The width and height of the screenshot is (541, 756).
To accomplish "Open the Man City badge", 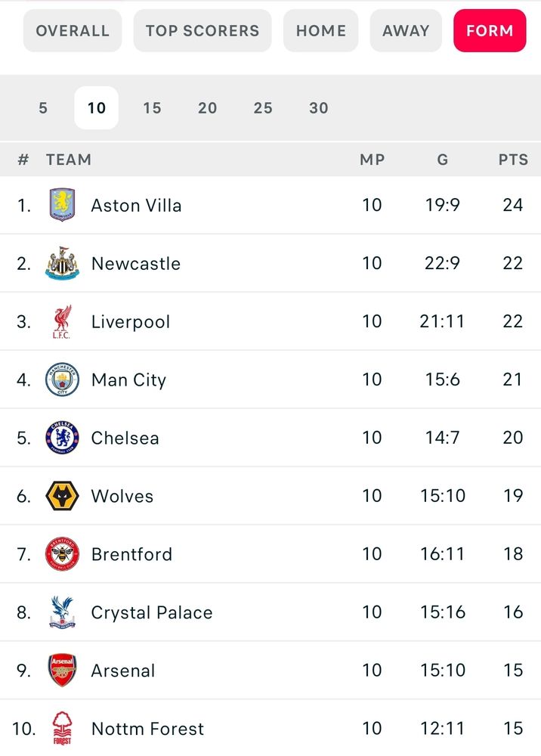I will [x=62, y=380].
